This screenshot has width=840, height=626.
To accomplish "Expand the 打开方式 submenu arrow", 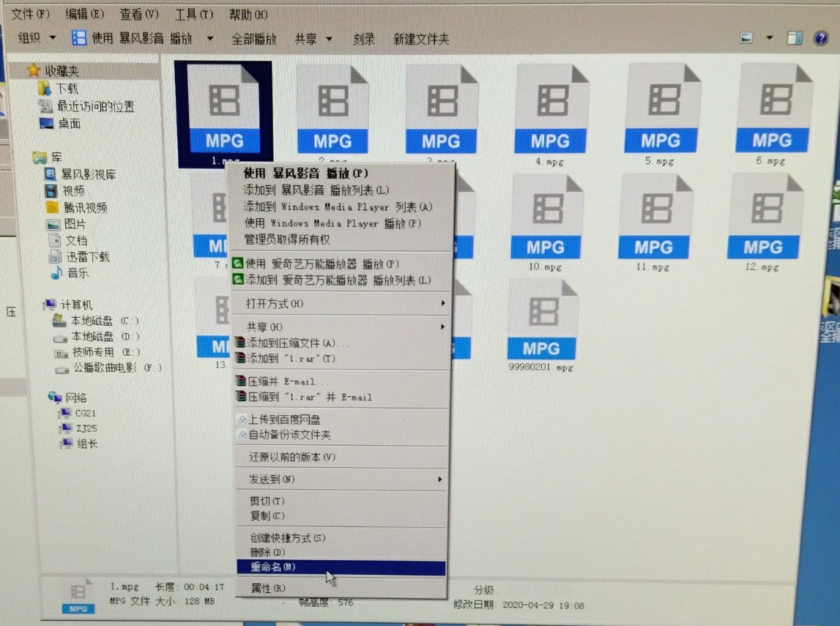I will pyautogui.click(x=443, y=302).
